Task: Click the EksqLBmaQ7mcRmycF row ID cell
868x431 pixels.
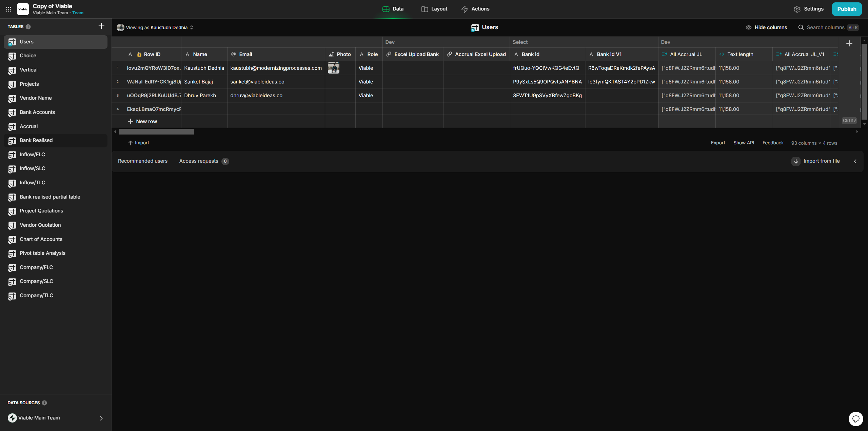Action: click(x=152, y=109)
